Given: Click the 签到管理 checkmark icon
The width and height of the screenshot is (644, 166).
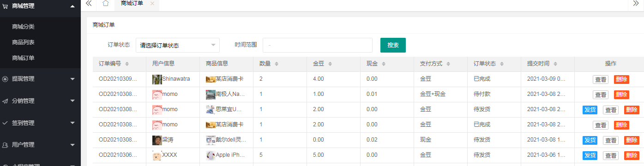Looking at the screenshot, I should pos(5,123).
